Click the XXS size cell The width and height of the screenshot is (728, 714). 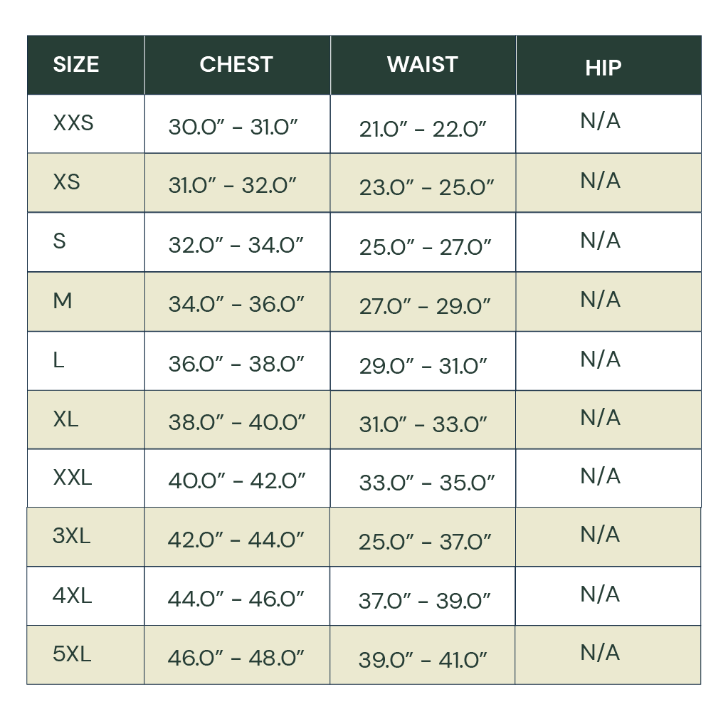(73, 123)
